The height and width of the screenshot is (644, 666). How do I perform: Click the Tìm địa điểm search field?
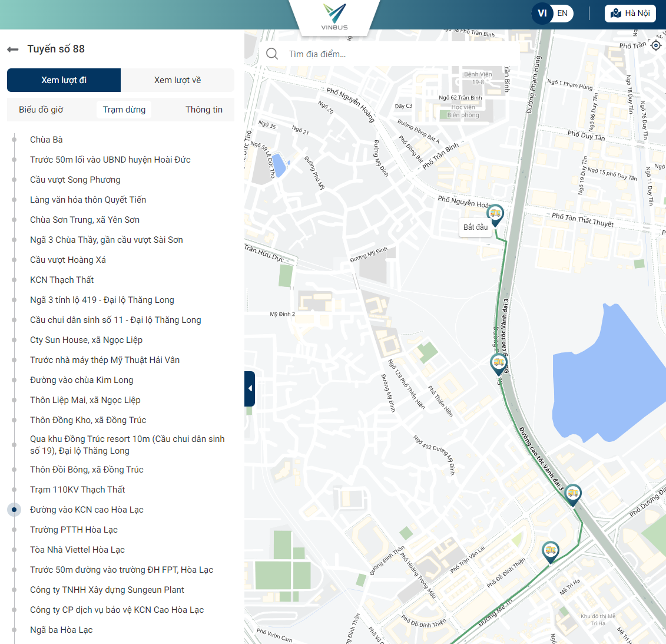pyautogui.click(x=389, y=54)
